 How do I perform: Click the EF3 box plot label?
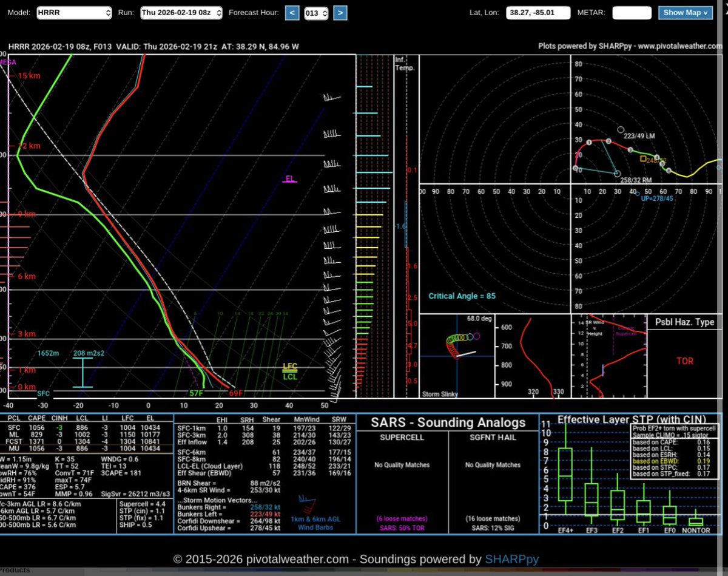pos(591,530)
